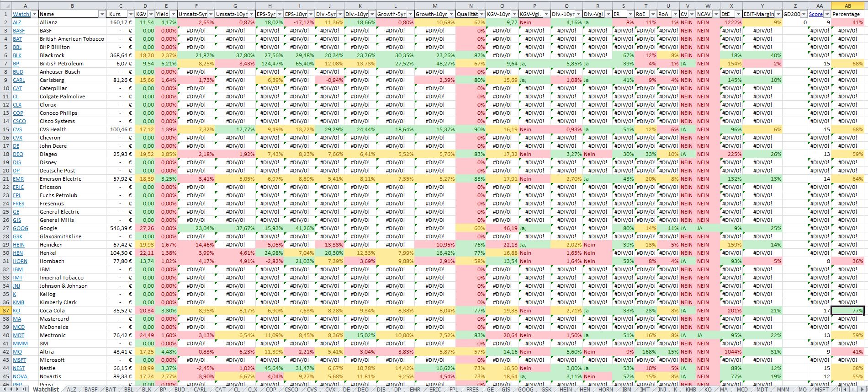Open the Watchlist column filter dropdown
Image resolution: width=868 pixels, height=392 pixels.
click(x=34, y=14)
